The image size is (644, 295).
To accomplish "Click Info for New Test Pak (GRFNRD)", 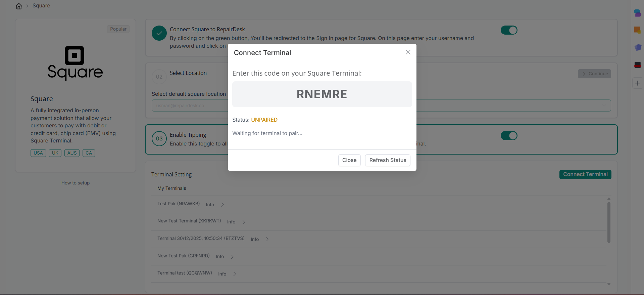I will [x=220, y=257].
